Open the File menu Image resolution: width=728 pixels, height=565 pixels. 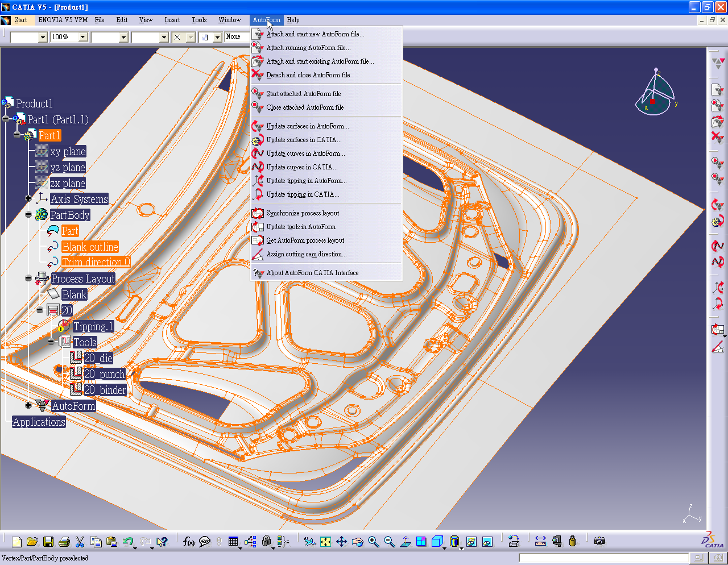click(100, 20)
